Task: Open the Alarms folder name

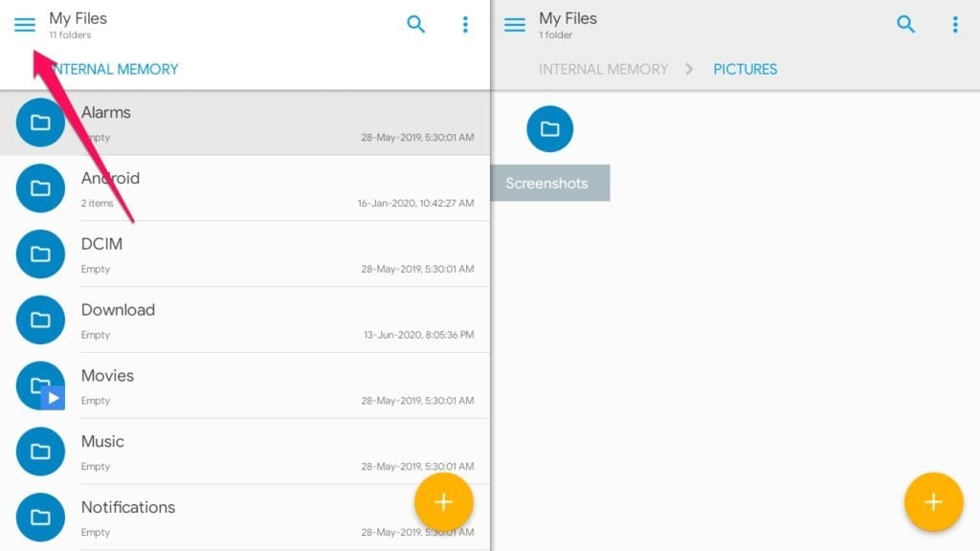Action: coord(105,113)
